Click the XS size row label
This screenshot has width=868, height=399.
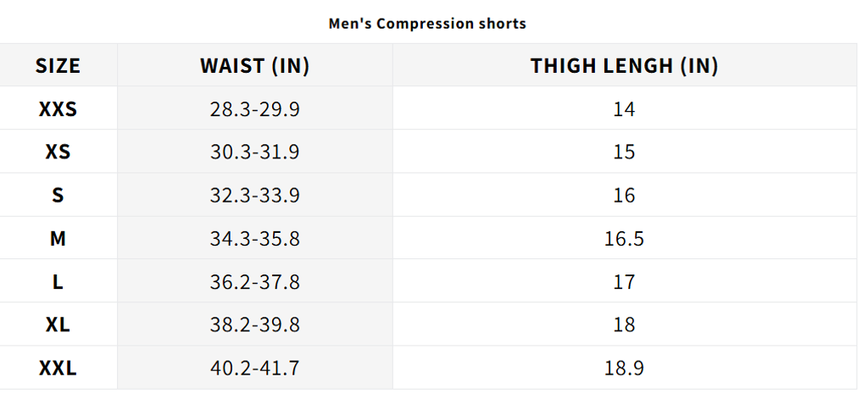[x=58, y=152]
